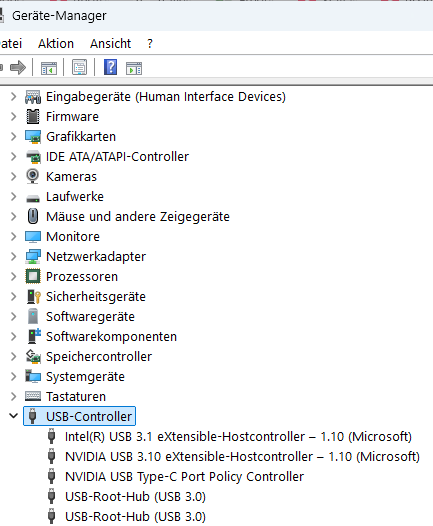The image size is (433, 526).
Task: Click the blue Help question mark icon
Action: click(110, 67)
